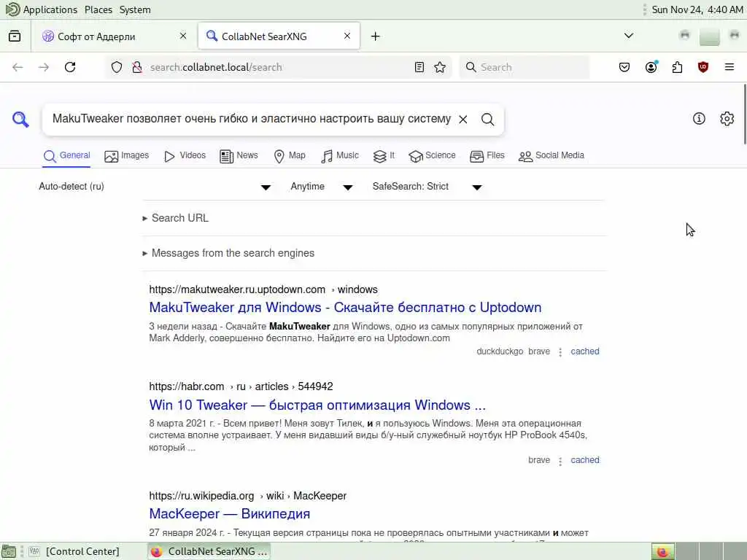
Task: Select the It search category
Action: pos(384,156)
